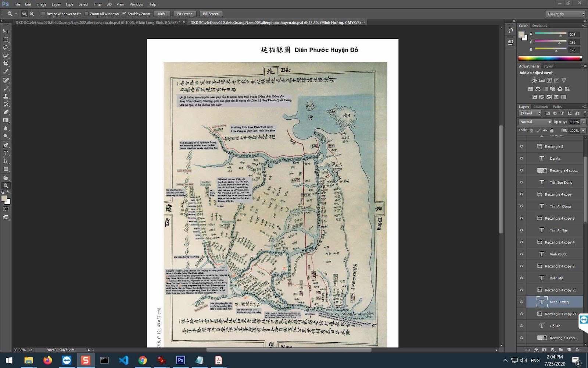Viewport: 588px width, 368px height.
Task: Select the Hand tool
Action: [x=6, y=178]
